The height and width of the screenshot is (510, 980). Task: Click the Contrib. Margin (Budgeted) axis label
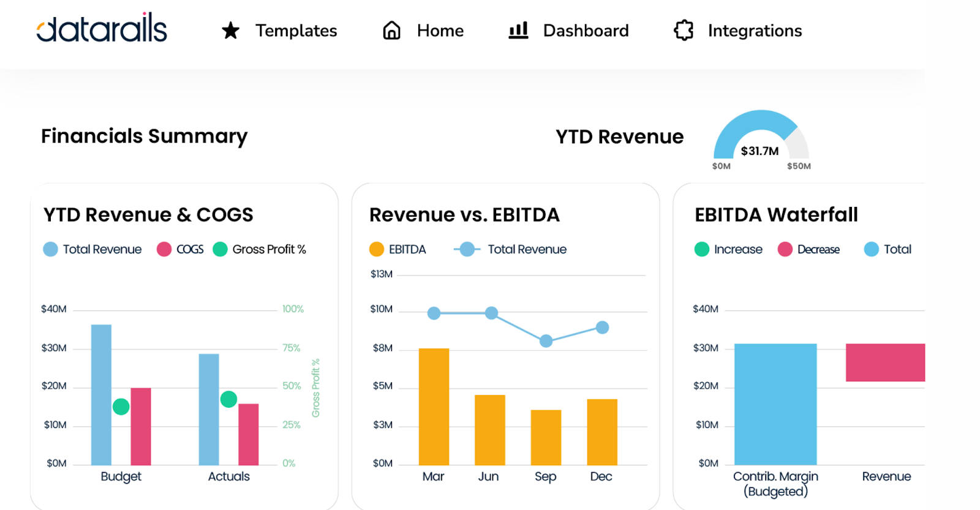click(775, 484)
